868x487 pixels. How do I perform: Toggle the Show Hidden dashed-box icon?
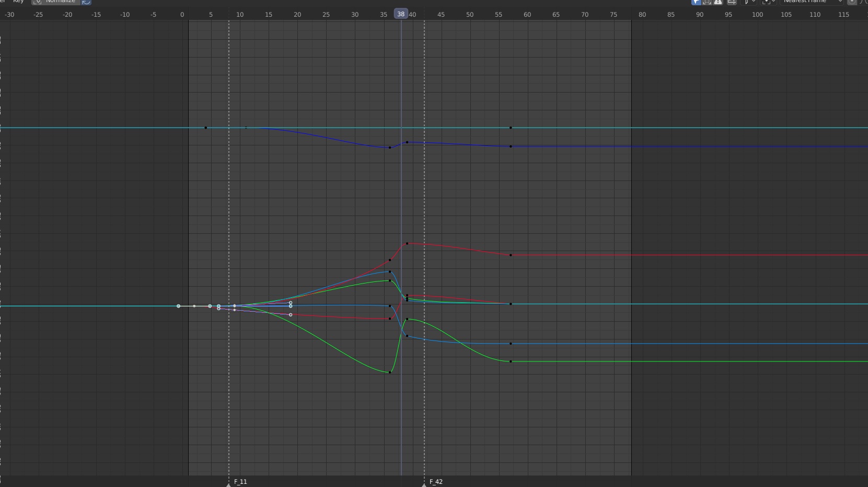(x=707, y=2)
